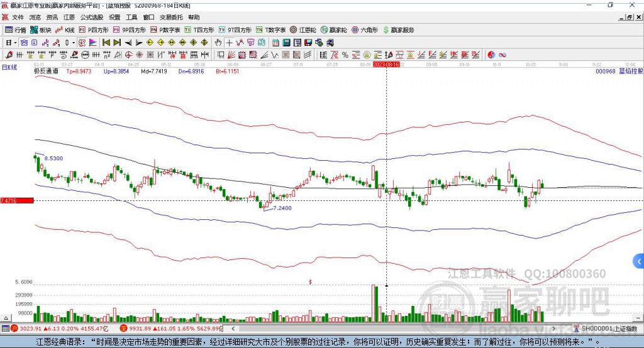Click the first yellow diamond arrow button

pyautogui.click(x=150, y=42)
